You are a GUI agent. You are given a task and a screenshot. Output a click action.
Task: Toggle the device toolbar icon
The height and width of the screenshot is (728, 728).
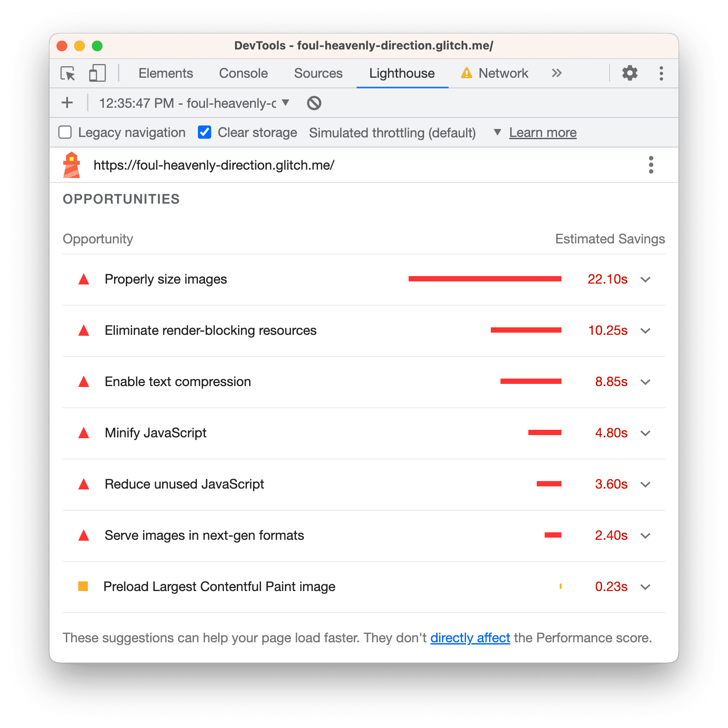[x=97, y=73]
